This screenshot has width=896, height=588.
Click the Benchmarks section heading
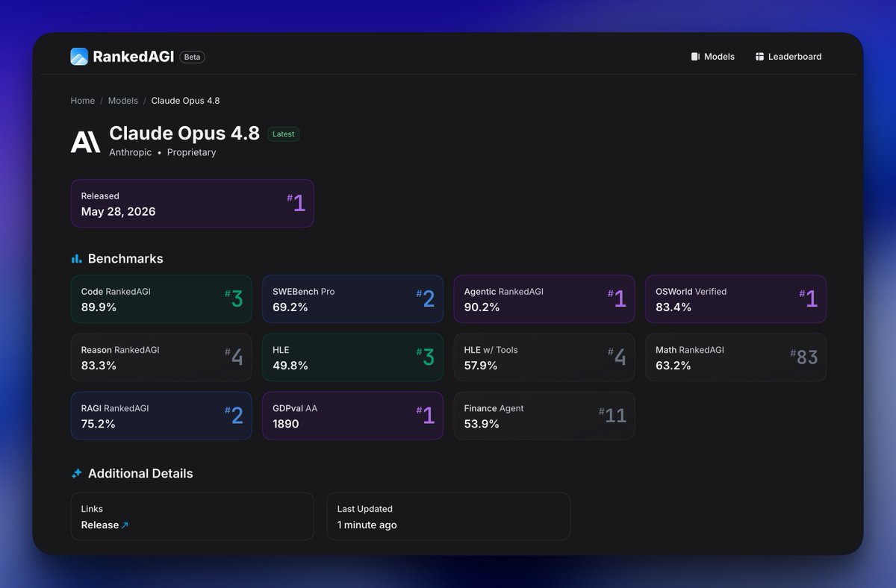tap(125, 259)
